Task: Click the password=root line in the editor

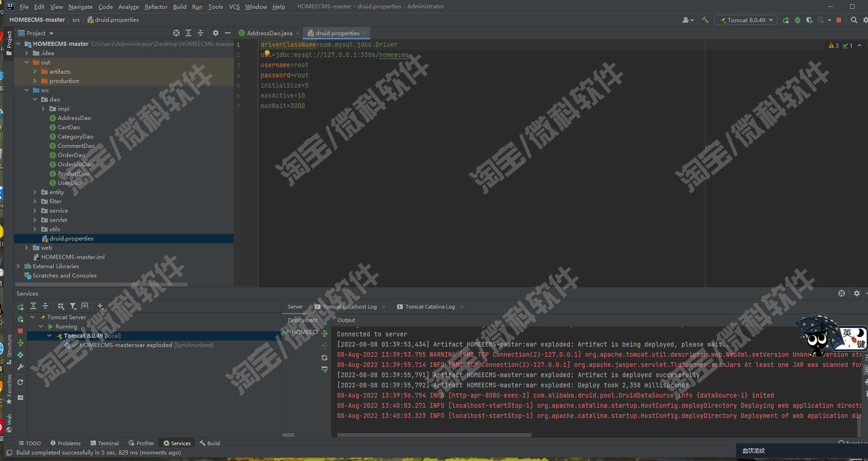Action: pos(284,75)
